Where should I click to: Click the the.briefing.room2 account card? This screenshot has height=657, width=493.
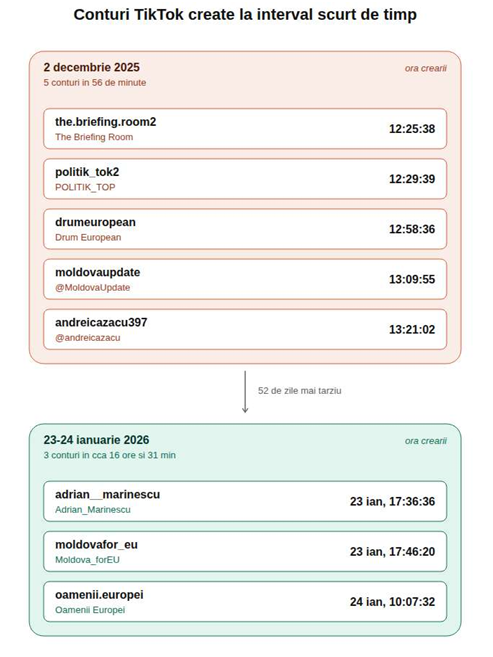[245, 129]
